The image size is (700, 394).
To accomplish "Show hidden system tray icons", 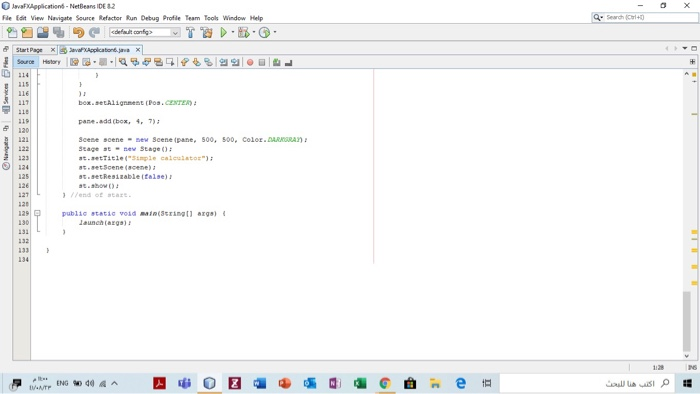I will point(114,383).
